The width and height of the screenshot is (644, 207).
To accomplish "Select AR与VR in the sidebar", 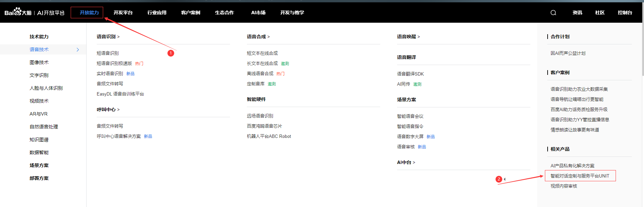I will point(39,114).
